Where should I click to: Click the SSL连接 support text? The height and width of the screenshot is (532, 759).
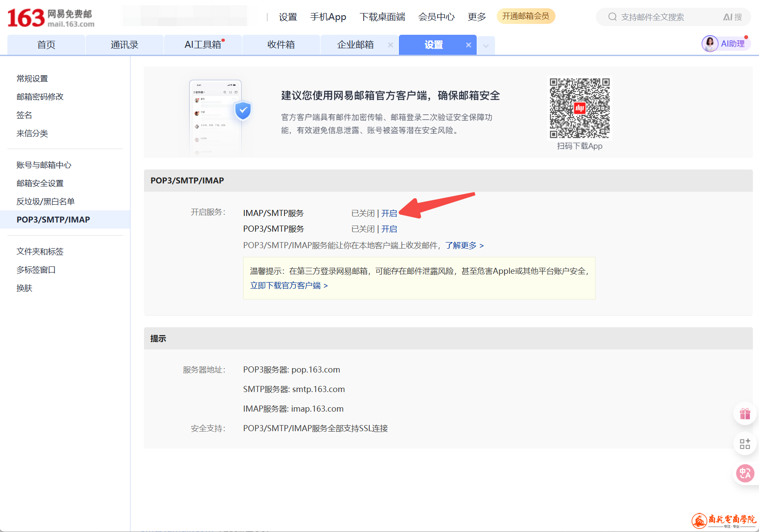[x=315, y=429]
